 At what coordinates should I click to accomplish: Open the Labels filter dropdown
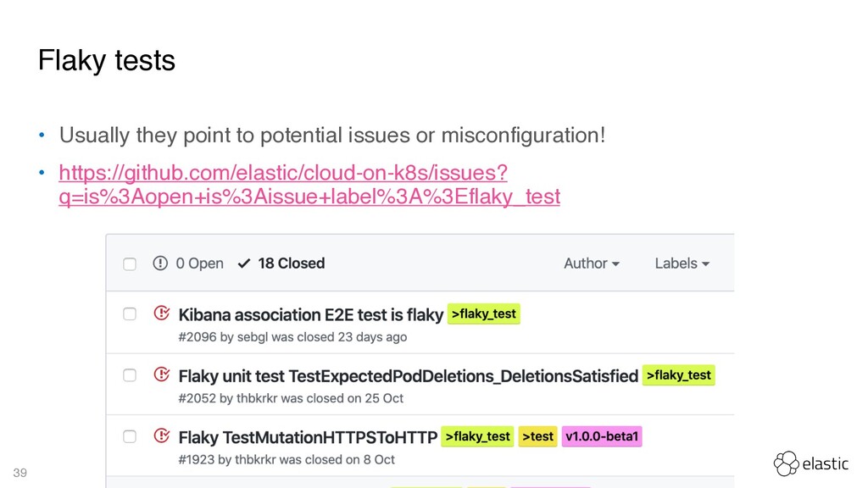pyautogui.click(x=682, y=263)
